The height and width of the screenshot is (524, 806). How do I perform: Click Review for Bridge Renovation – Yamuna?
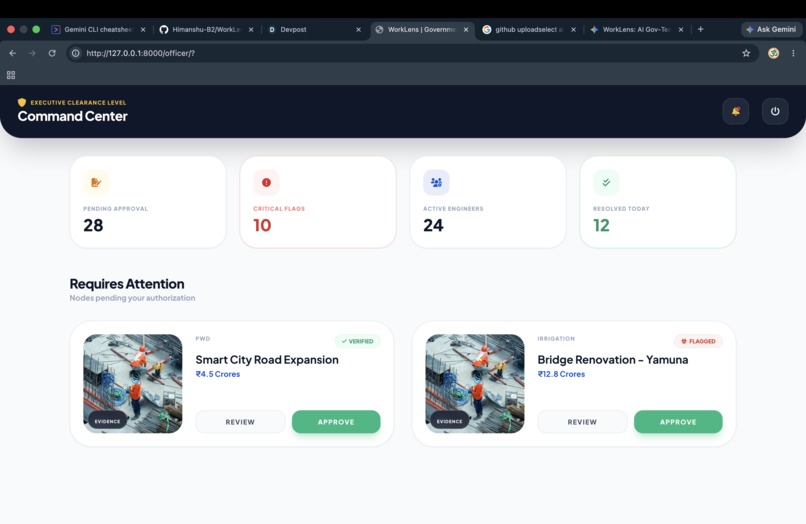[x=582, y=422]
